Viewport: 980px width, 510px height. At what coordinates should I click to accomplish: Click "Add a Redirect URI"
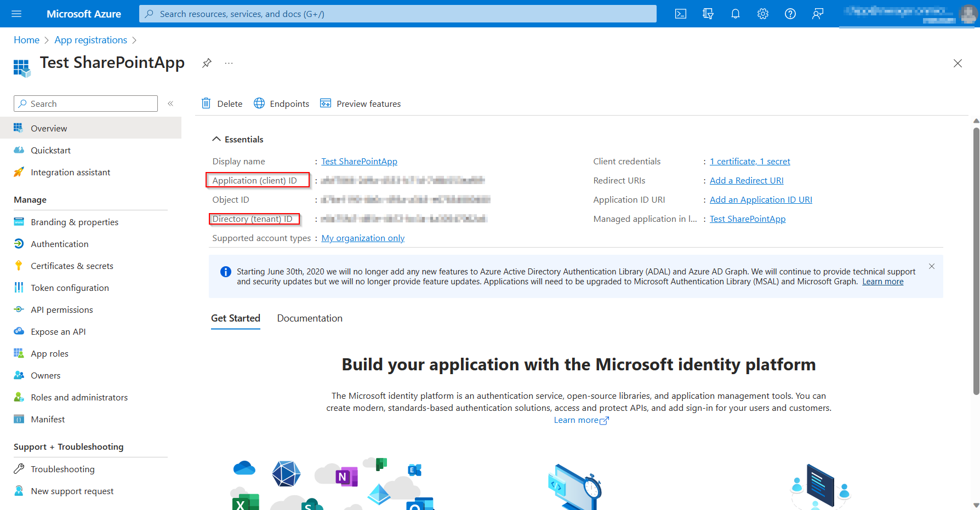[x=746, y=180]
